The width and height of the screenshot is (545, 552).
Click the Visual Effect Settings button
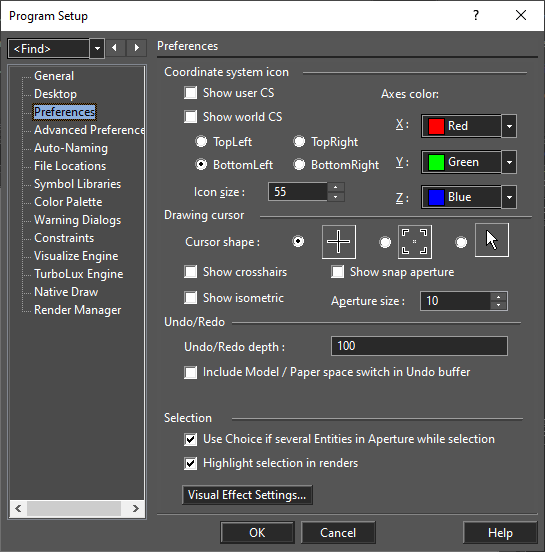pyautogui.click(x=247, y=495)
